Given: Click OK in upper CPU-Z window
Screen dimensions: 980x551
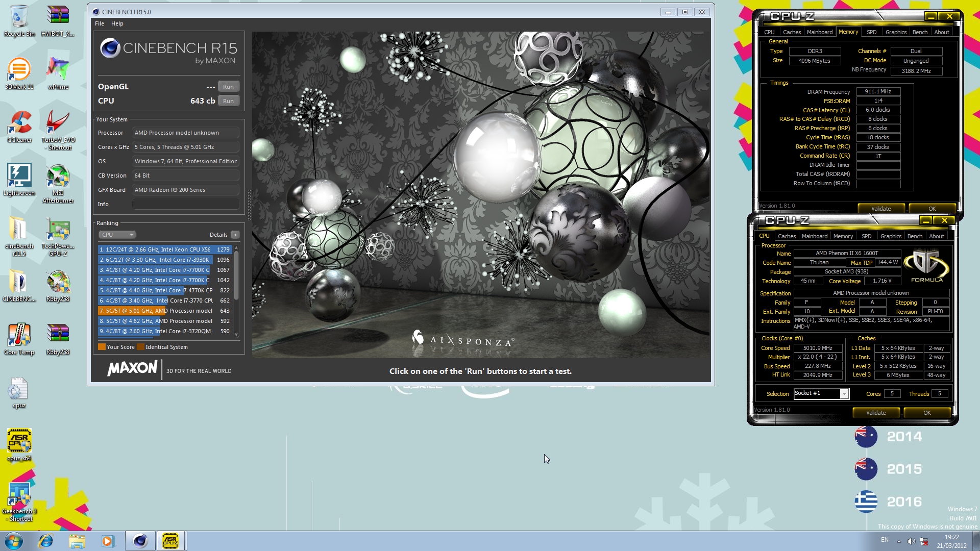Looking at the screenshot, I should 932,209.
